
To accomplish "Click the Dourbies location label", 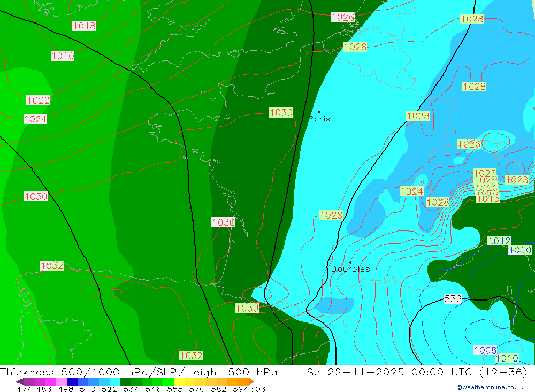I will [350, 269].
